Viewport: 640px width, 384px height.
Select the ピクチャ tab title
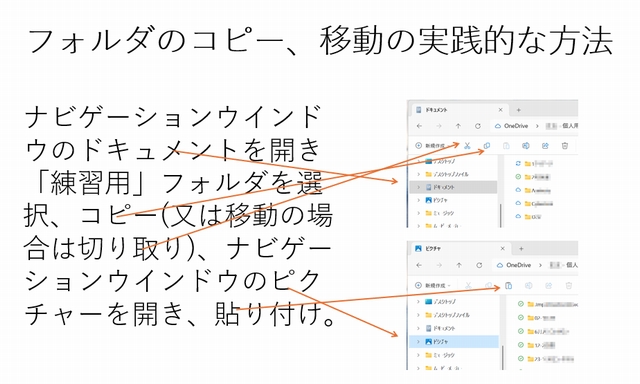pyautogui.click(x=433, y=249)
